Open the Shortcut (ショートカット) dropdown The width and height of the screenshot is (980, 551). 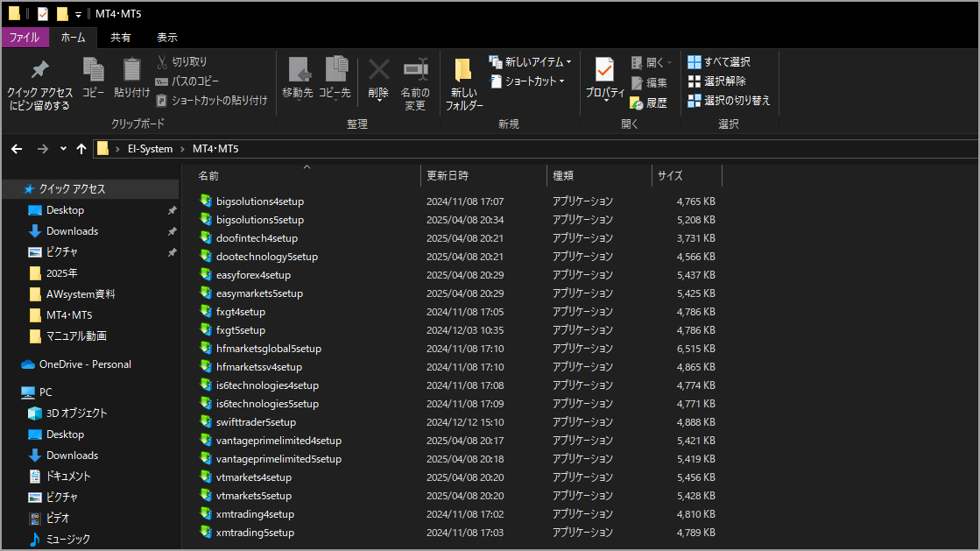tap(527, 81)
